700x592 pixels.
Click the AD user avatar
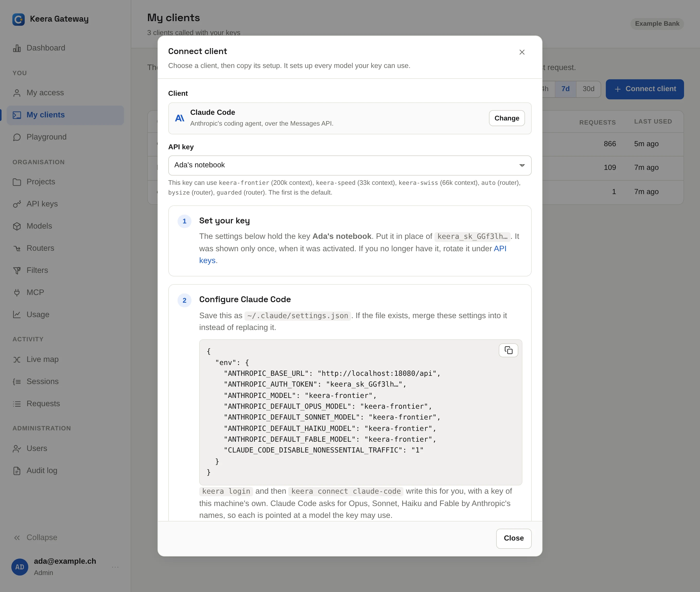20,567
